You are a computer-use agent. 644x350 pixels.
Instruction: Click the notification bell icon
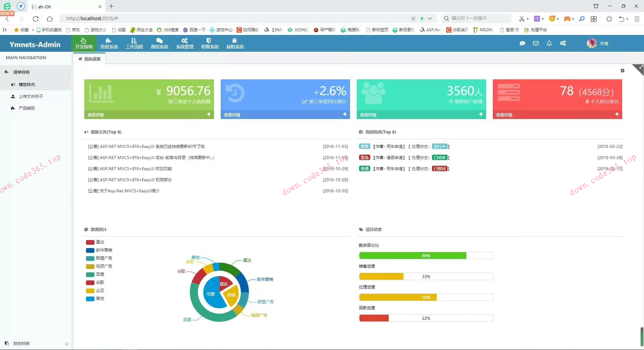coord(549,43)
